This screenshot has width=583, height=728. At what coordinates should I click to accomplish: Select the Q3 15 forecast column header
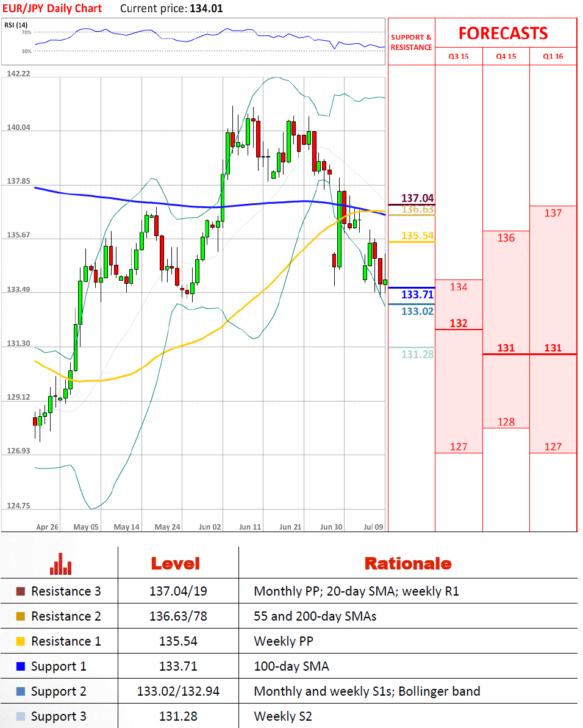coord(459,56)
